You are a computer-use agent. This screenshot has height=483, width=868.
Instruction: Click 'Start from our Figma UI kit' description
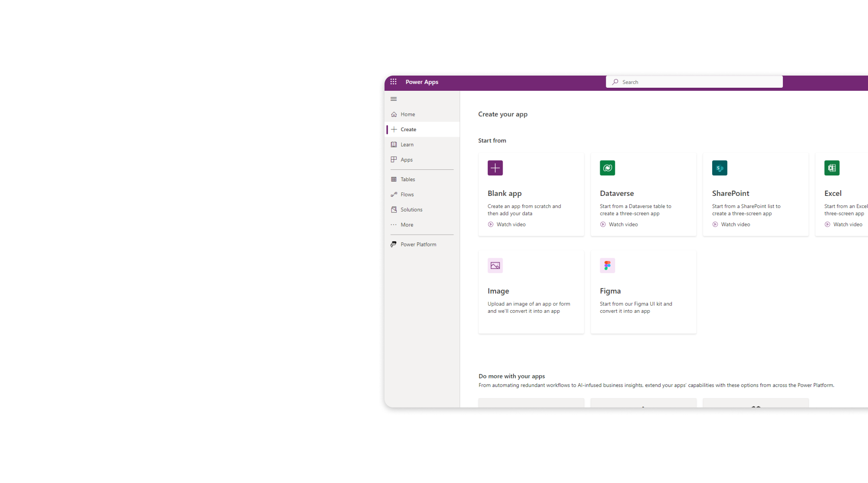point(636,308)
